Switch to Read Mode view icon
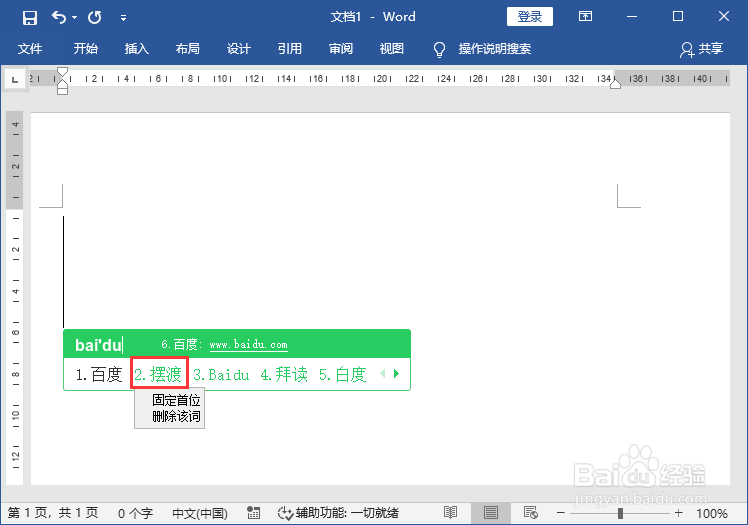This screenshot has width=748, height=525. pos(450,513)
